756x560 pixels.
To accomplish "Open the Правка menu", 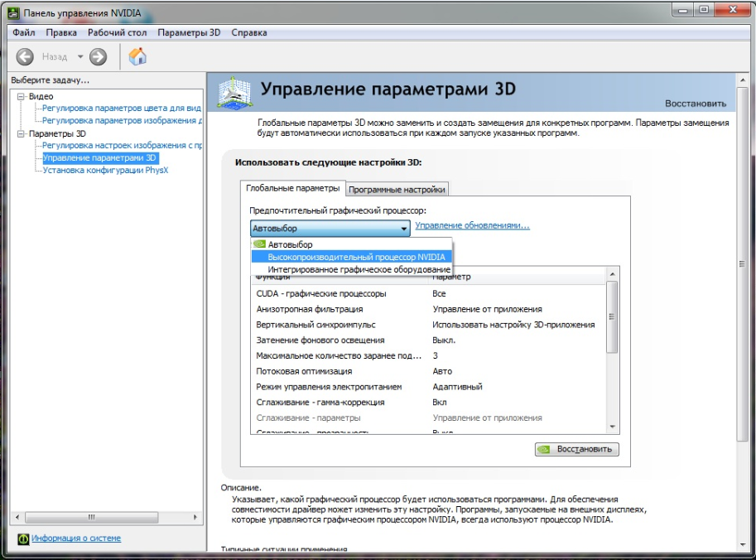I will pos(61,33).
